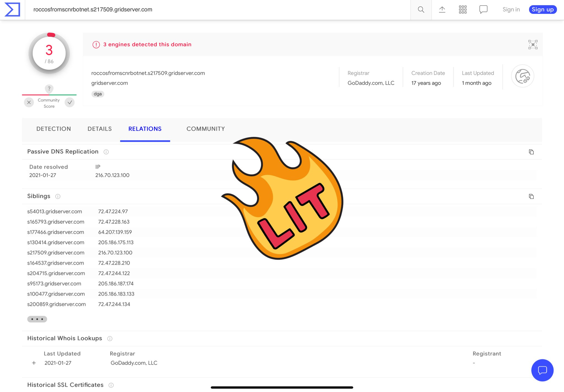
Task: Click IP address 72.47.224.97
Action: [x=113, y=212]
